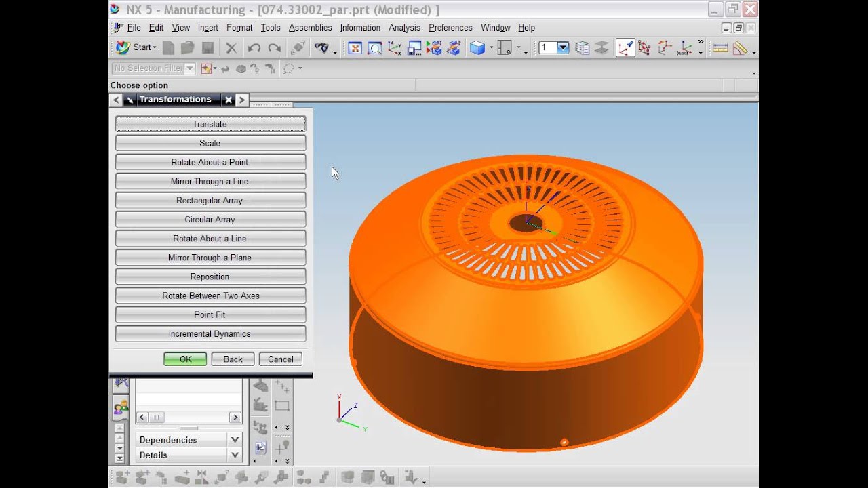Screen dimensions: 868x488
Task: Click the rectangle icon in side toolbar
Action: tap(282, 406)
